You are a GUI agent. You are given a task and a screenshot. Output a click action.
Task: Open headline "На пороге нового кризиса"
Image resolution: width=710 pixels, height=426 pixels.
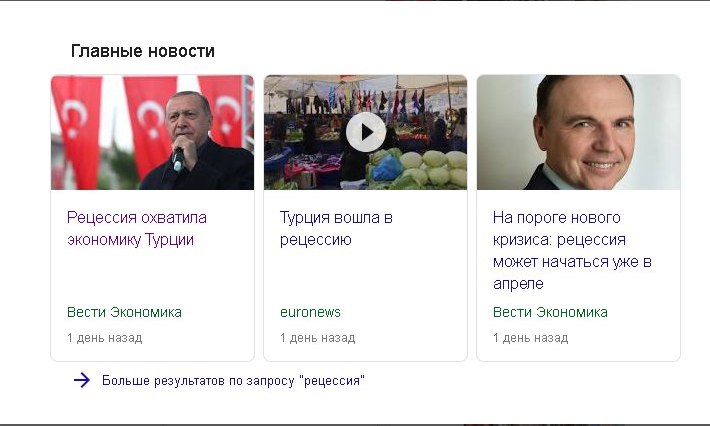[572, 250]
